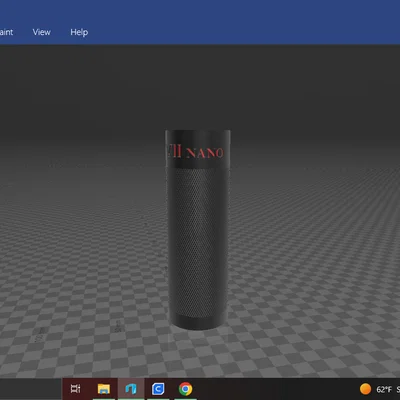The height and width of the screenshot is (400, 400).
Task: Open the blue C app on taskbar
Action: click(x=158, y=389)
